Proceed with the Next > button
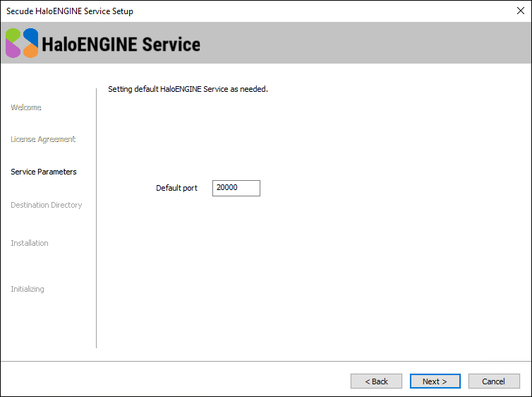The height and width of the screenshot is (397, 532). 435,381
